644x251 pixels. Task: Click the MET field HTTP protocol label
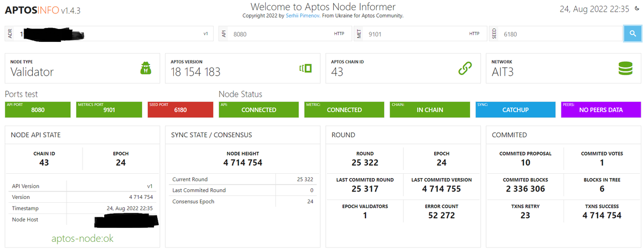pyautogui.click(x=474, y=33)
